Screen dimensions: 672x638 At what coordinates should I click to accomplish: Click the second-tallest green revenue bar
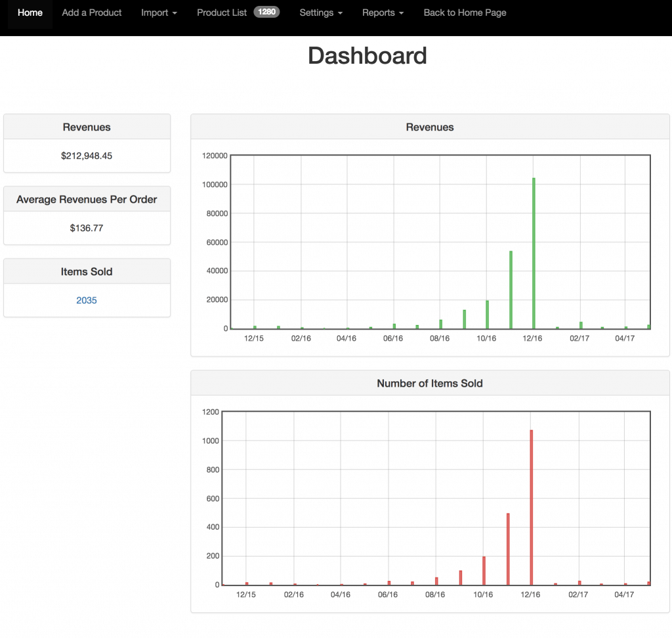click(511, 289)
